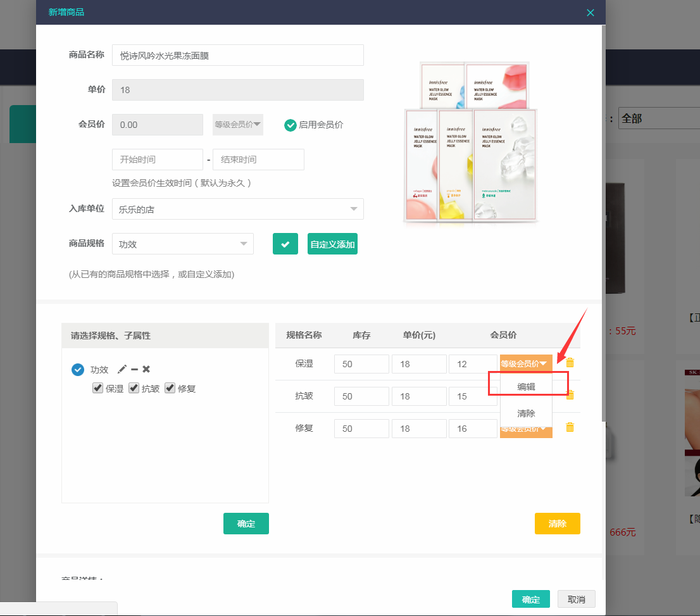The width and height of the screenshot is (700, 616).
Task: Click the 单价 field in the 抗皱 row
Action: coord(419,396)
